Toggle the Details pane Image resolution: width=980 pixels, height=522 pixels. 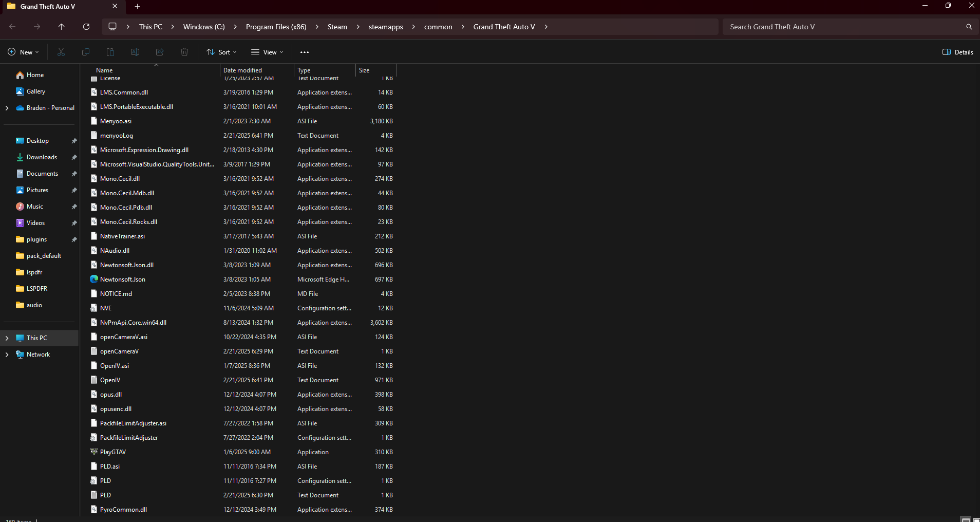(x=958, y=52)
